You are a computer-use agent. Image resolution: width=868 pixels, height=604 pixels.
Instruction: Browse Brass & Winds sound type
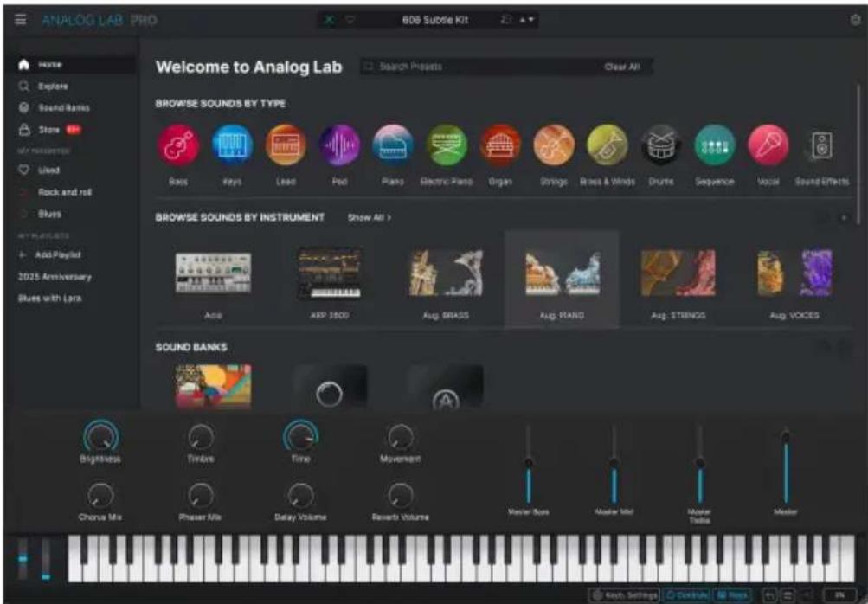[x=608, y=145]
